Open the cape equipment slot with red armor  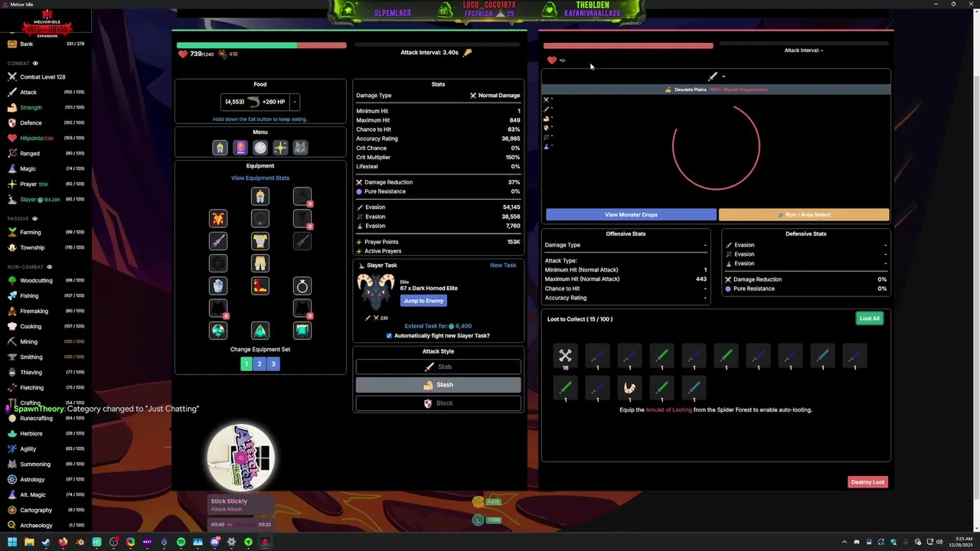coord(218,219)
